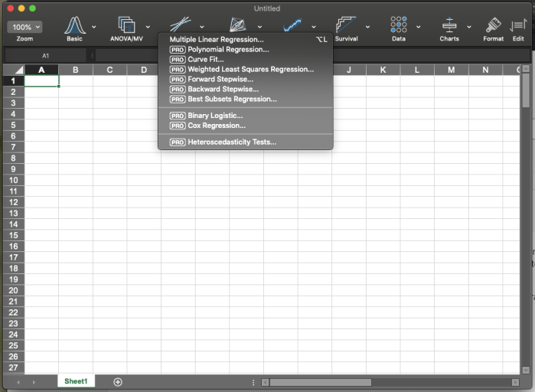Open the 100% zoom dropdown

(x=24, y=27)
